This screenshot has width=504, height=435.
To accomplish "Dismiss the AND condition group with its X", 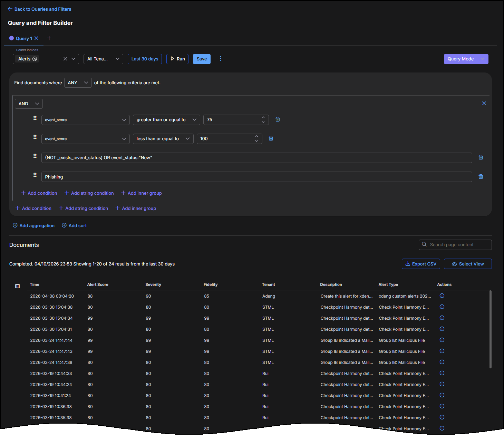I will 484,103.
